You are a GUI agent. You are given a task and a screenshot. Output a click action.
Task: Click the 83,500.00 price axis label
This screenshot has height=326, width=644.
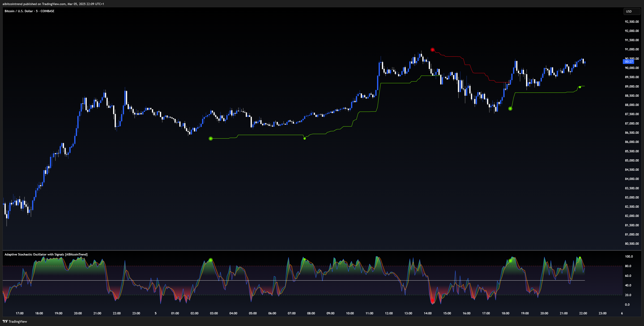click(632, 188)
